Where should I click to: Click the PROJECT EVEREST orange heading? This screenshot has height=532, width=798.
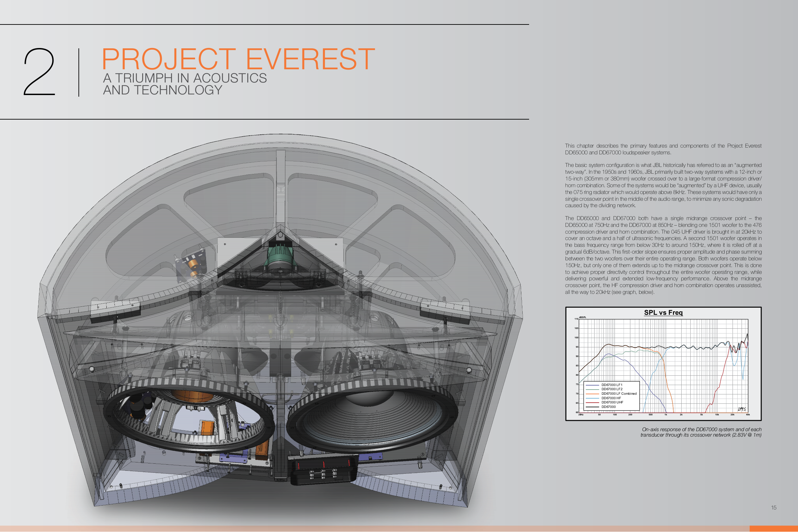(238, 59)
